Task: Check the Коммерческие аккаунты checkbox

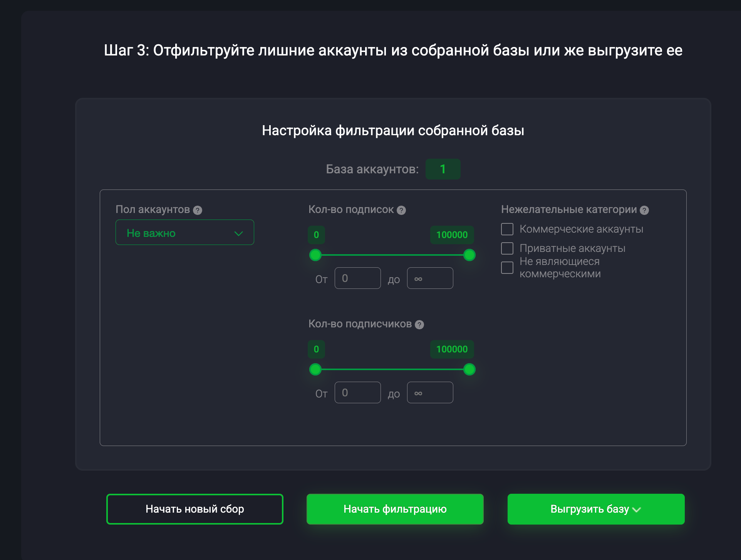Action: click(507, 229)
